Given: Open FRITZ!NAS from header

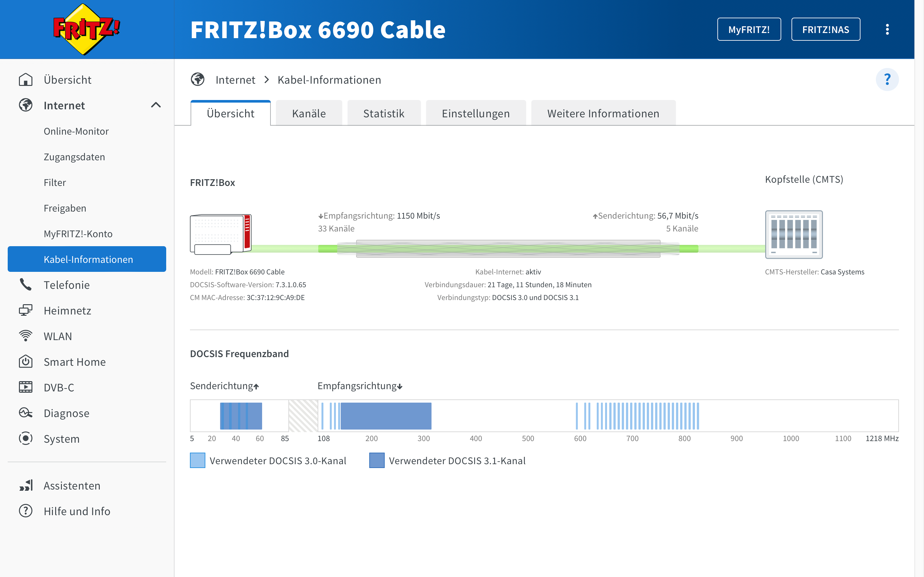Looking at the screenshot, I should tap(826, 29).
